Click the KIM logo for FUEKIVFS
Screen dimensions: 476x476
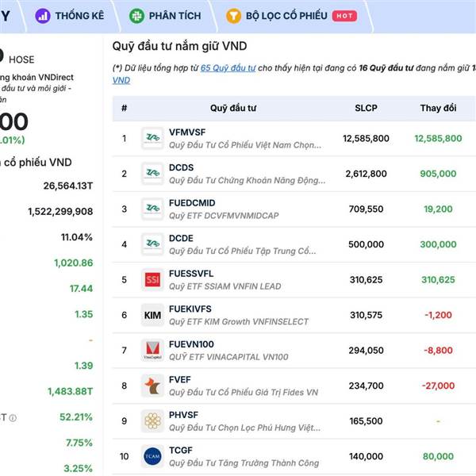click(152, 315)
